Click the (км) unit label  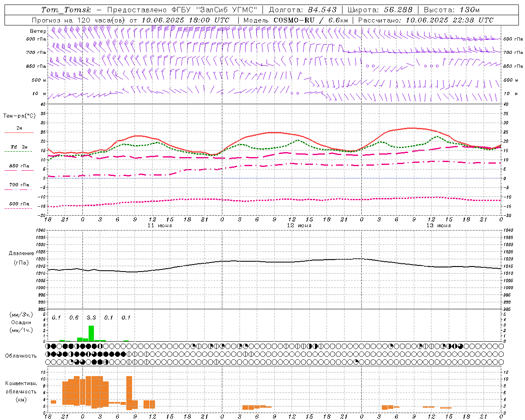(x=21, y=400)
